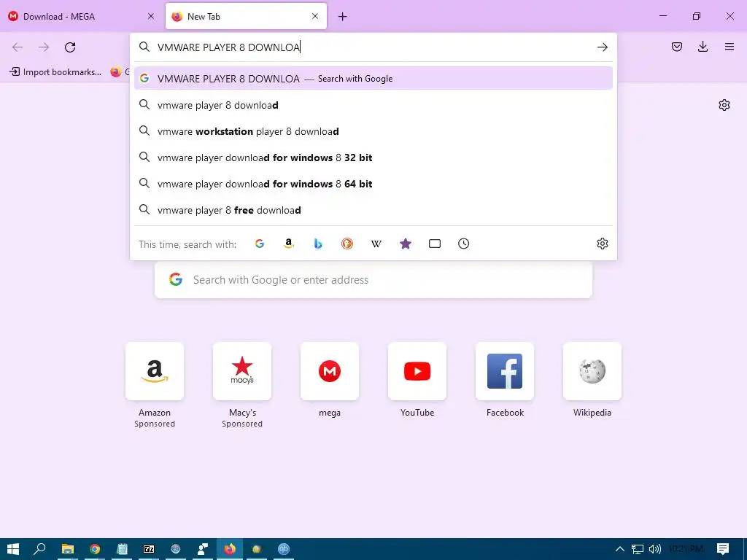747x560 pixels.
Task: Personalize new tab gear icon
Action: 724,105
